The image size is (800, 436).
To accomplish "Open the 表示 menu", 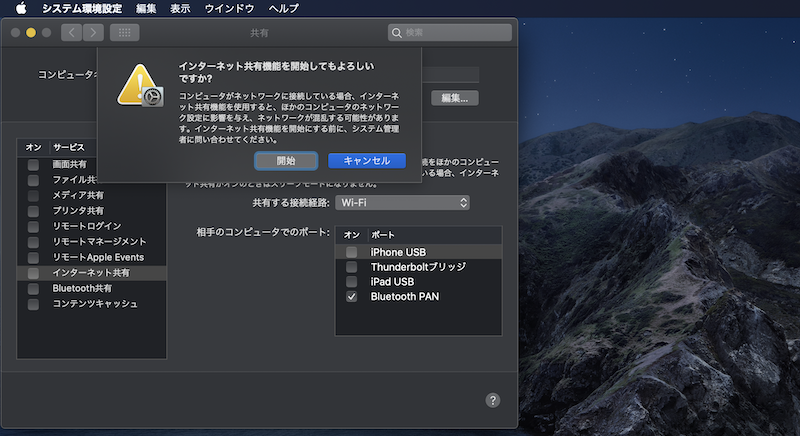I will 180,8.
